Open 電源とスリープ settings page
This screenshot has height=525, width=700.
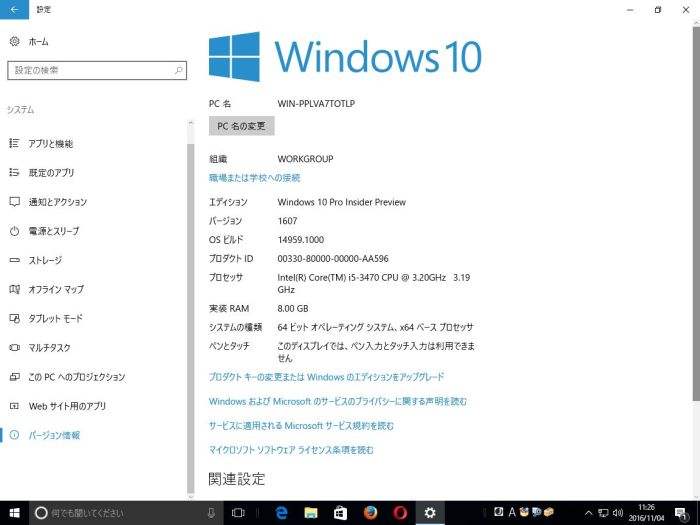click(53, 231)
